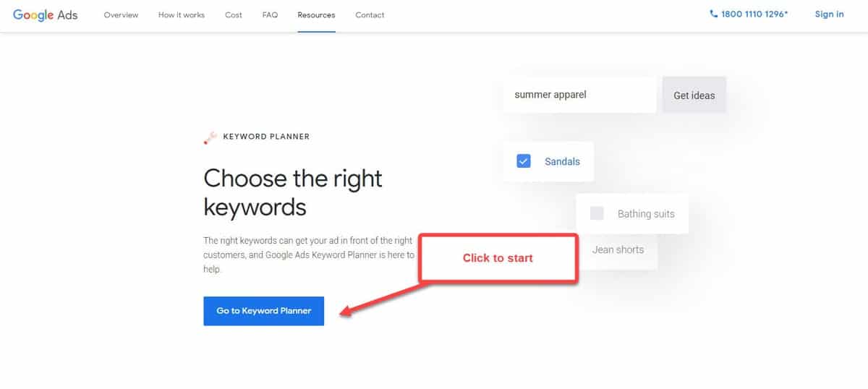
Task: Open the Overview menu item
Action: [121, 14]
